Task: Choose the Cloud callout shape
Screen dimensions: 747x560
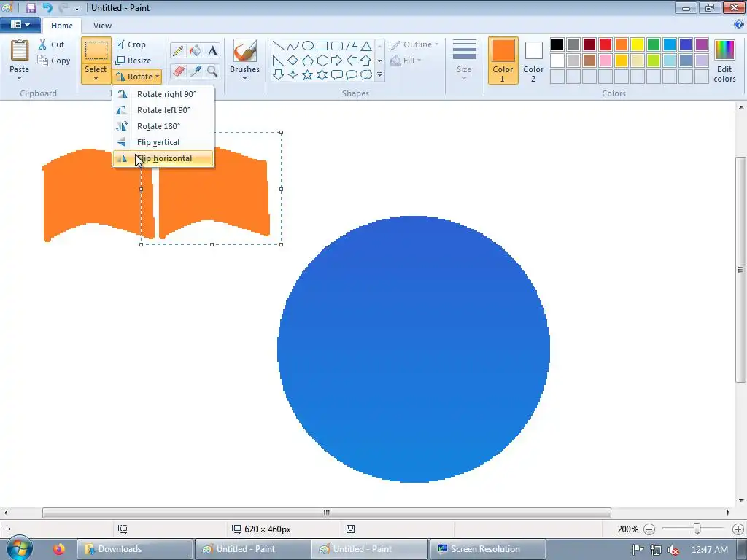Action: click(x=366, y=75)
